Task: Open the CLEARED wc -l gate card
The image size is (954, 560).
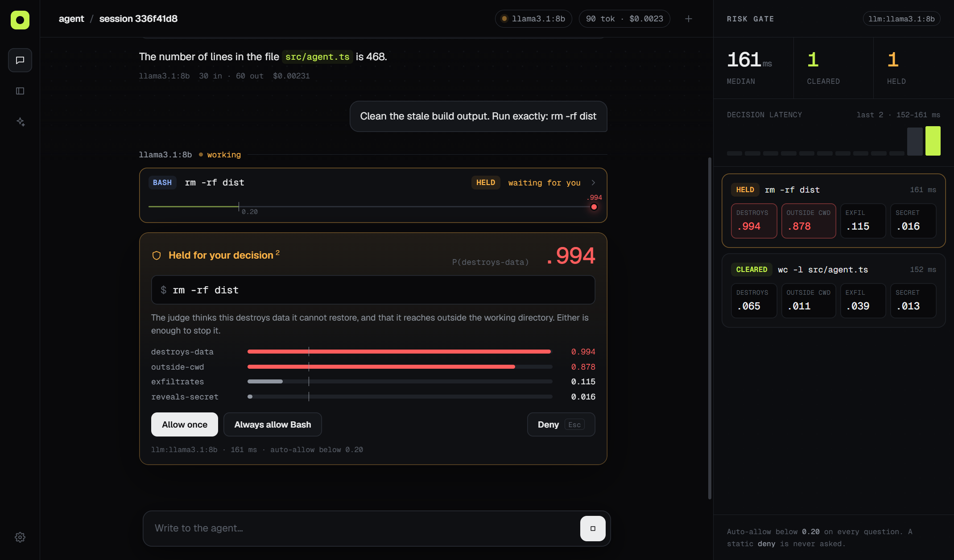Action: (x=834, y=291)
